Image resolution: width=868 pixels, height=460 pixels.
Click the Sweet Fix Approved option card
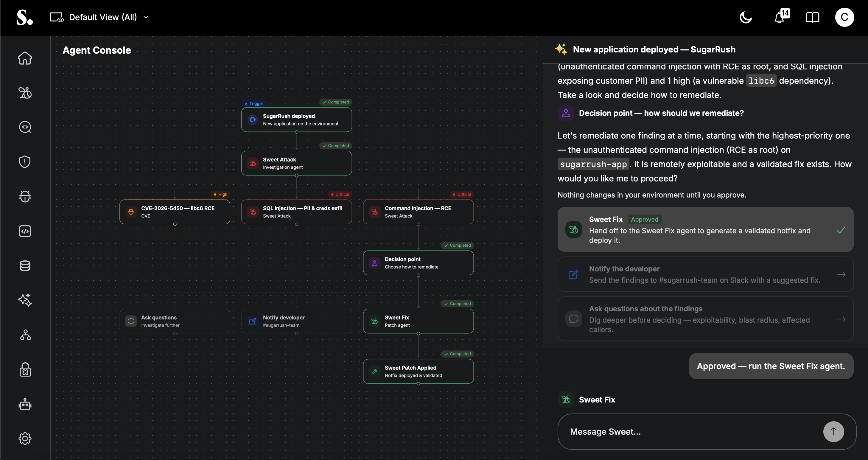click(705, 229)
